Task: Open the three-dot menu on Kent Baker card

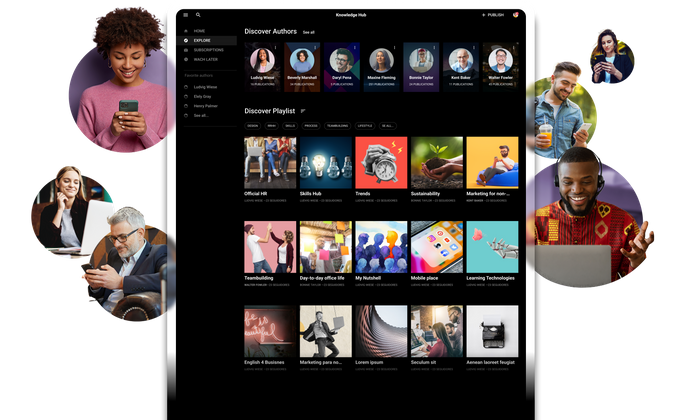Action: click(473, 47)
